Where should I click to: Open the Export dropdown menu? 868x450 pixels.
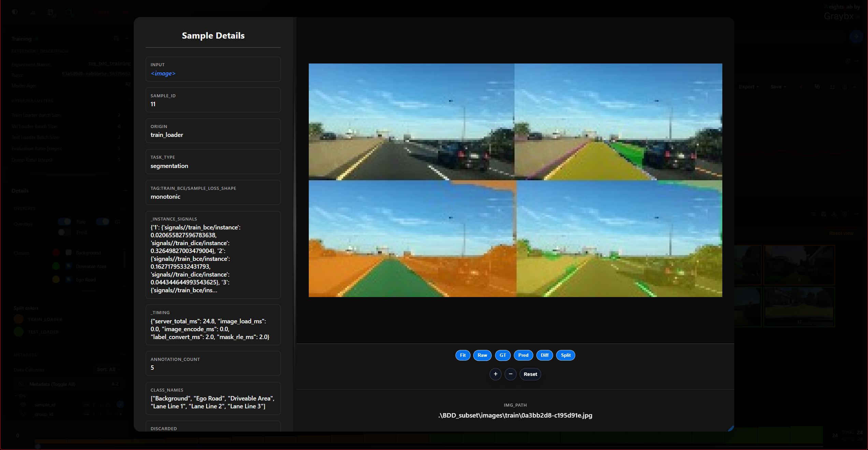[749, 87]
